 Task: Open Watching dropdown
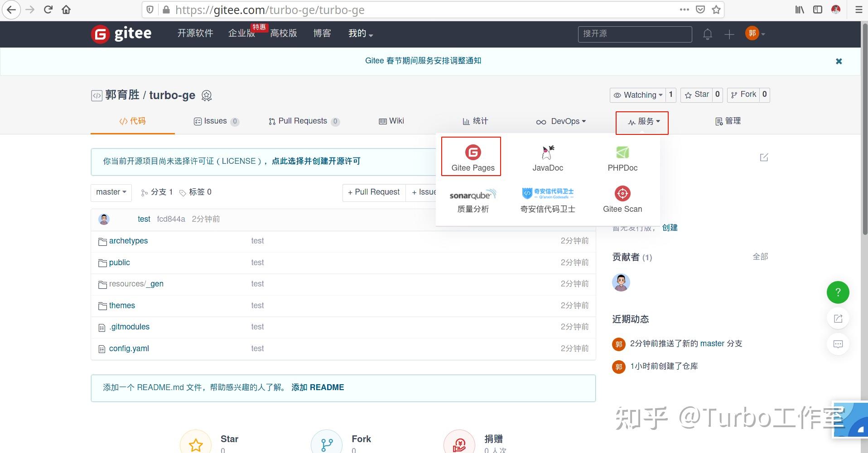tap(638, 95)
